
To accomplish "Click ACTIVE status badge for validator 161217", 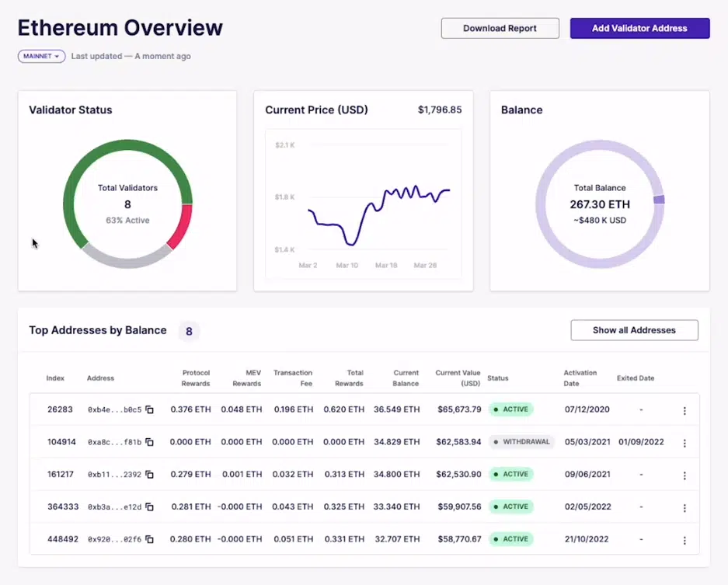I will [x=510, y=475].
